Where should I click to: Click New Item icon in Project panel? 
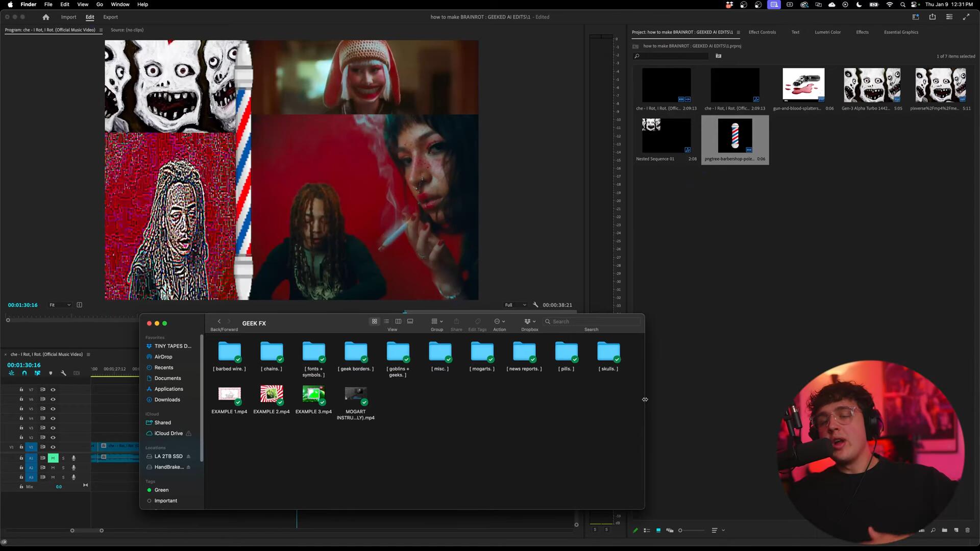point(957,530)
